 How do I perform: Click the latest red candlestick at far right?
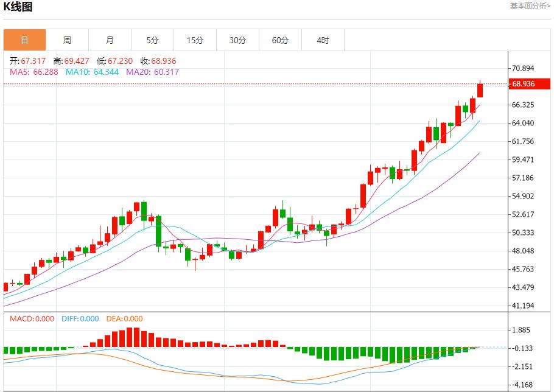click(480, 90)
